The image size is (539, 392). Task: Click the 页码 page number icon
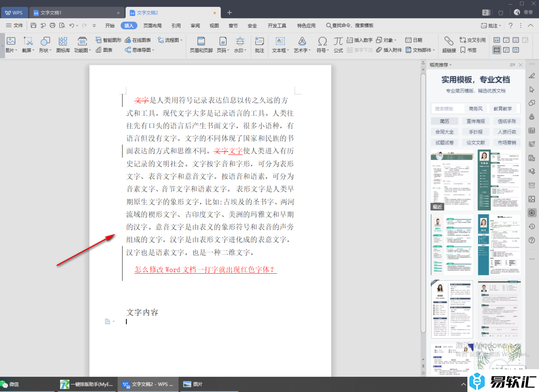(223, 41)
